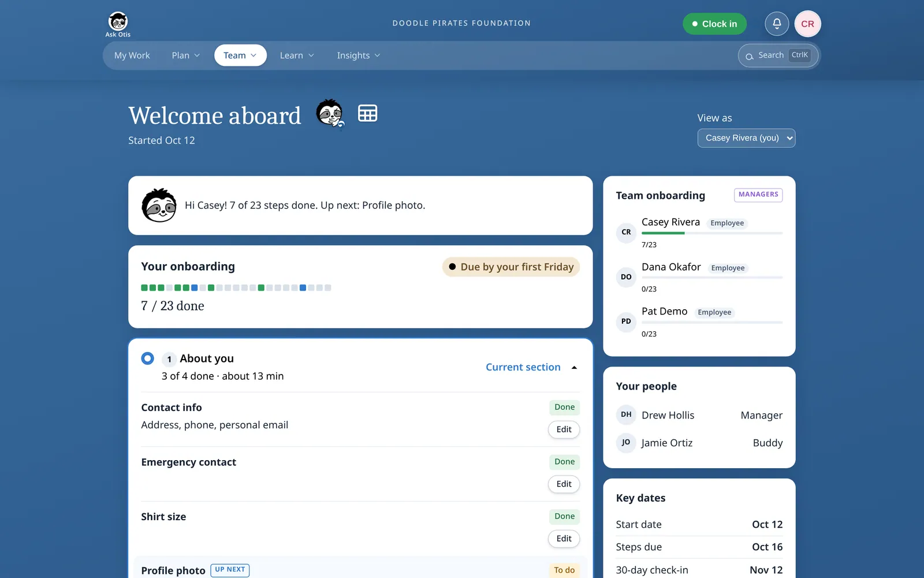Click the sloth avatar in greeting card

click(x=159, y=205)
